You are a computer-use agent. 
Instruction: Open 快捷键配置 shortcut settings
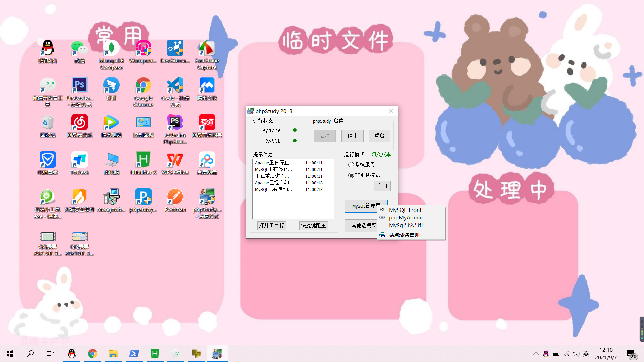click(x=313, y=226)
